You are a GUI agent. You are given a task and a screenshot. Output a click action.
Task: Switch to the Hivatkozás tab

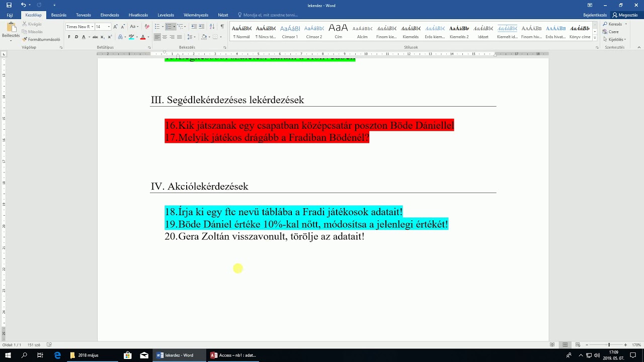click(138, 15)
